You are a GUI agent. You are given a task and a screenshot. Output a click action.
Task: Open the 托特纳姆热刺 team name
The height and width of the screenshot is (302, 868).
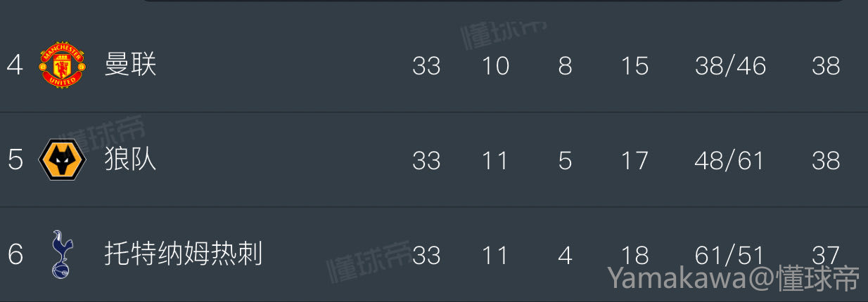click(183, 254)
